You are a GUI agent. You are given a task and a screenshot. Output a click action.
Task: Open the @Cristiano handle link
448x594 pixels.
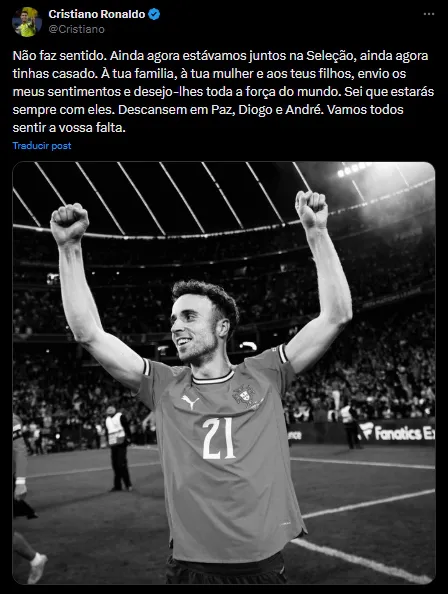(x=76, y=29)
